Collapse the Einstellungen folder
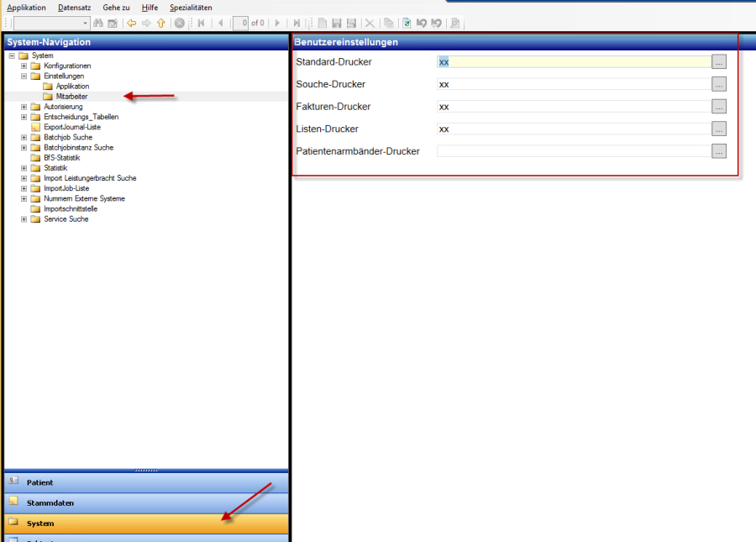 (24, 76)
